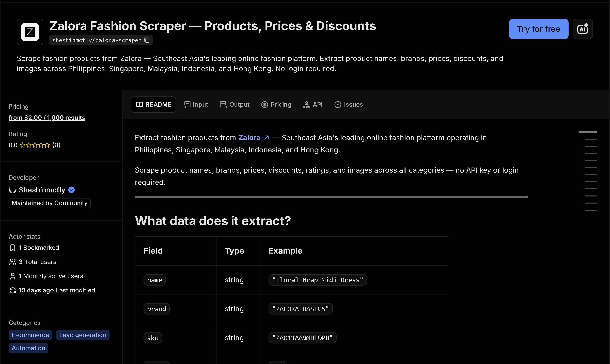Image resolution: width=610 pixels, height=364 pixels.
Task: Select the Automation category tag
Action: (28, 348)
